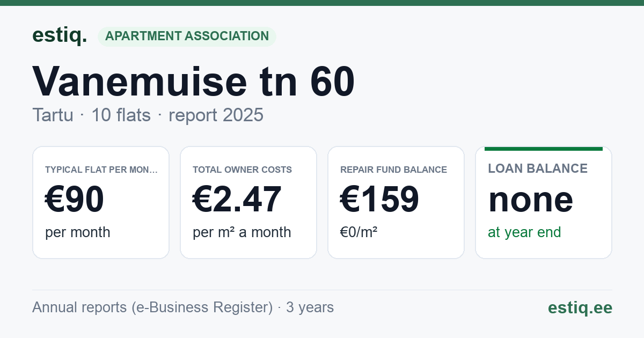Screen dimensions: 644x338
Task: Click the €0/m² text
Action: (359, 232)
